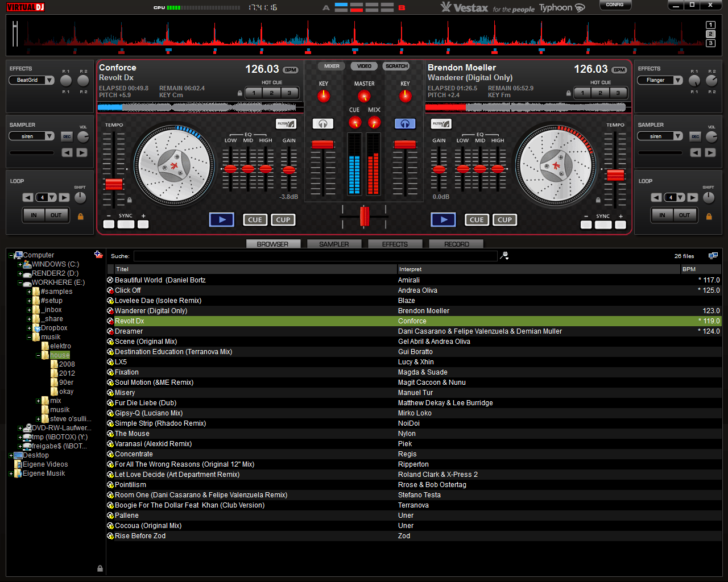728x582 pixels.
Task: Open Flanger effect dropdown
Action: click(x=678, y=80)
